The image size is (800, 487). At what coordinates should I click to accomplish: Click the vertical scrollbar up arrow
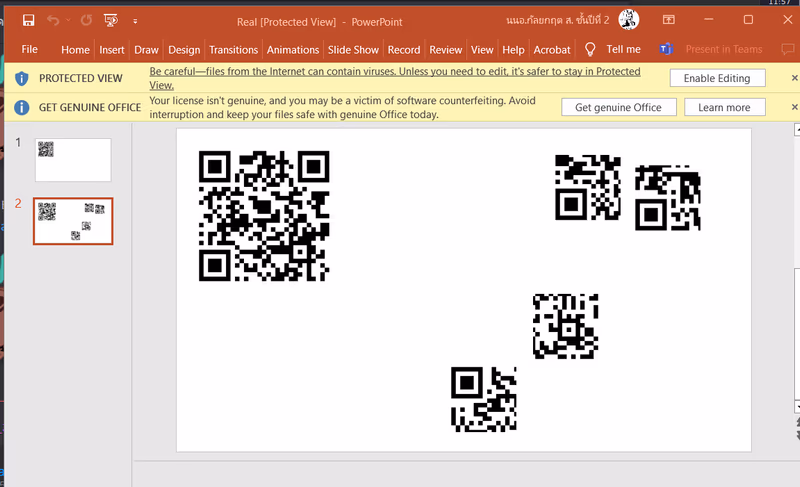coord(797,130)
